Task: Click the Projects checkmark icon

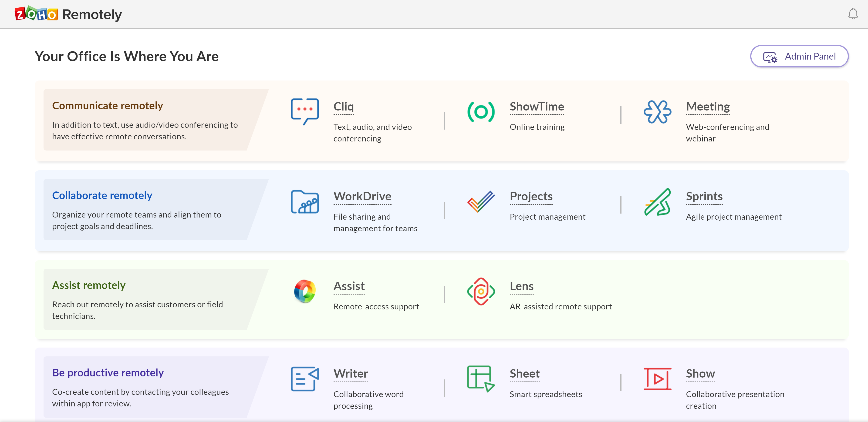Action: [x=481, y=201]
